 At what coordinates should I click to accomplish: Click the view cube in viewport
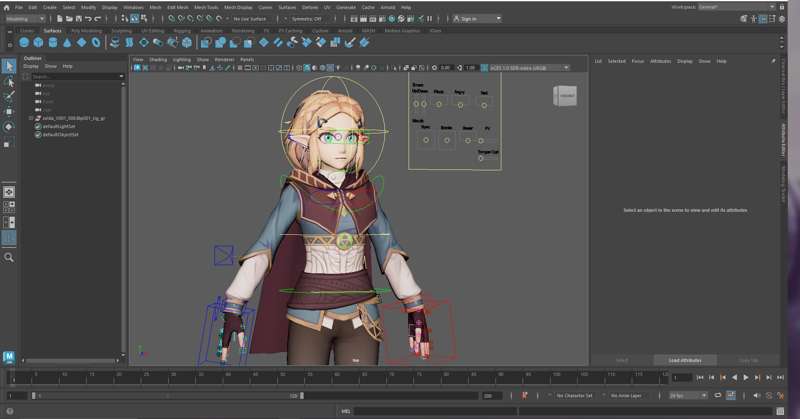565,95
